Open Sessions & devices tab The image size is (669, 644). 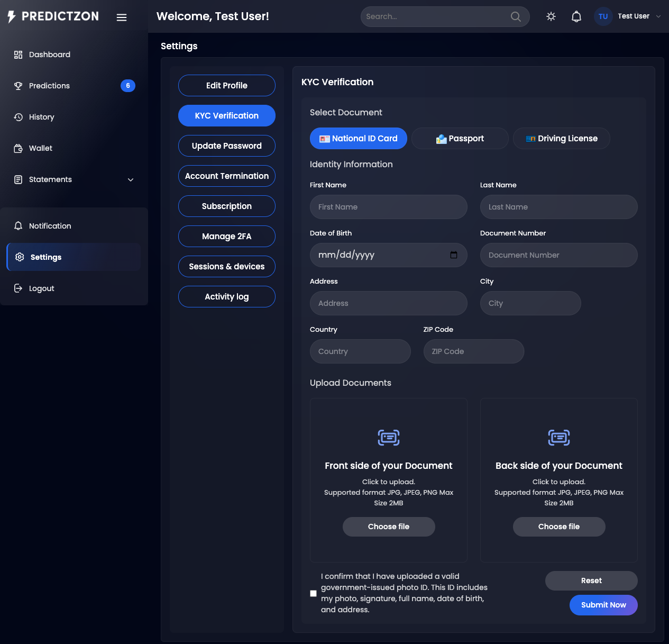pyautogui.click(x=227, y=267)
